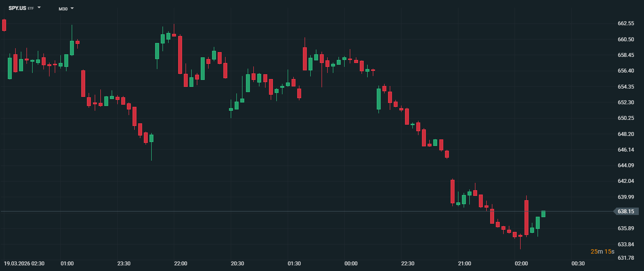
Task: Expand the M30 timeframe dropdown arrow
Action: click(x=72, y=8)
